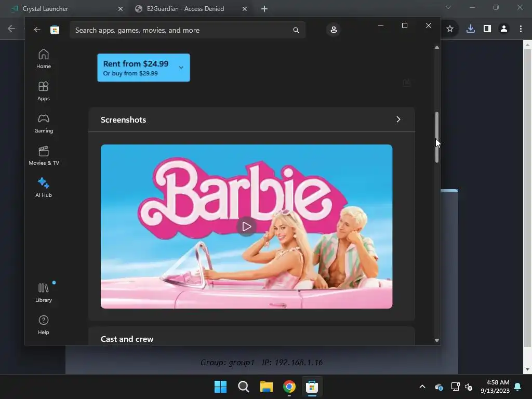The height and width of the screenshot is (399, 532).
Task: Click OneDrive cloud tray icon
Action: (438, 387)
